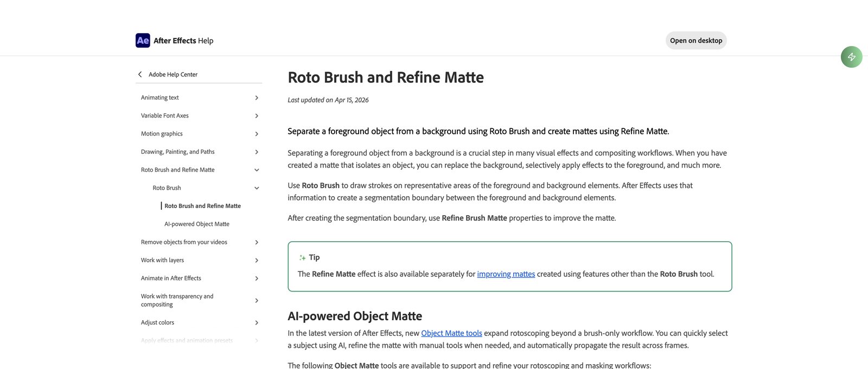Click the Open on desktop button
The width and height of the screenshot is (868, 369).
[x=696, y=41]
